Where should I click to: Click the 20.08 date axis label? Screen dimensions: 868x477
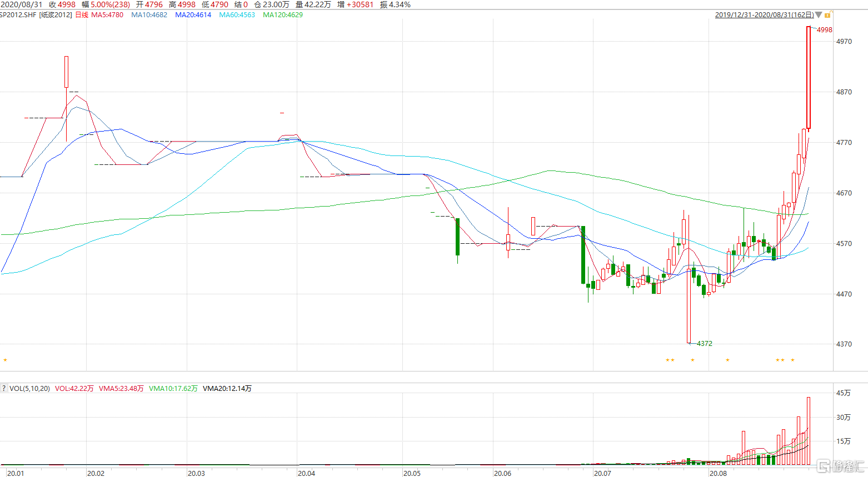pos(718,473)
